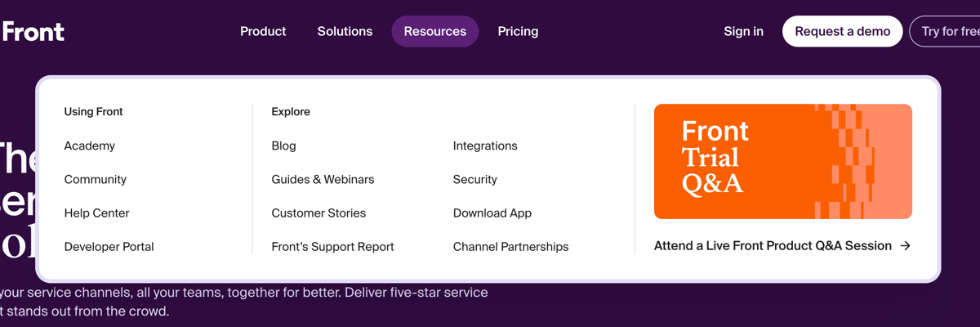Go to the Pricing page

pyautogui.click(x=518, y=32)
